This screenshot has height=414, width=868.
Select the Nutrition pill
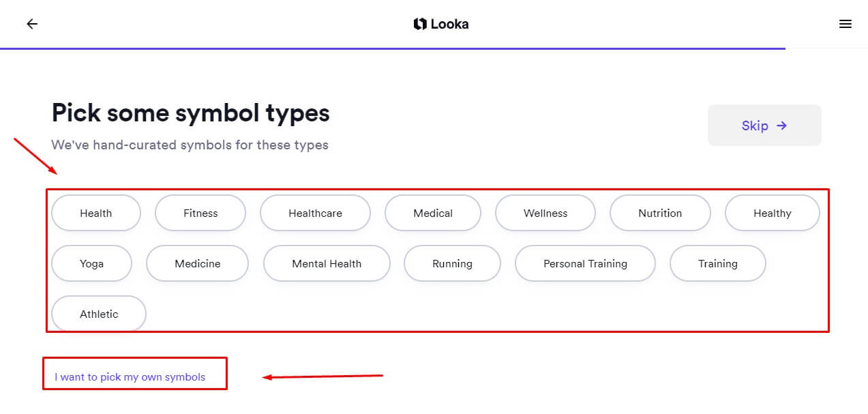(x=659, y=213)
